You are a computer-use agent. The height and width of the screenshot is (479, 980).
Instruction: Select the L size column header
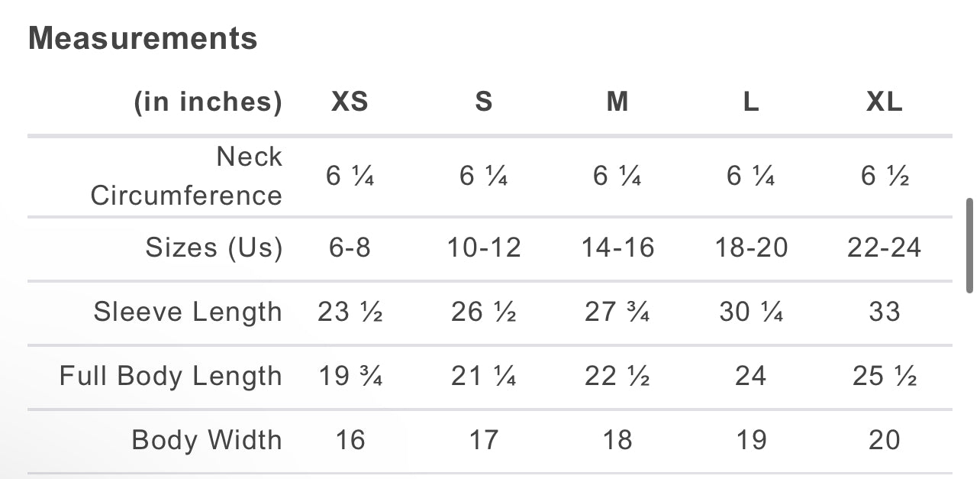[x=751, y=102]
